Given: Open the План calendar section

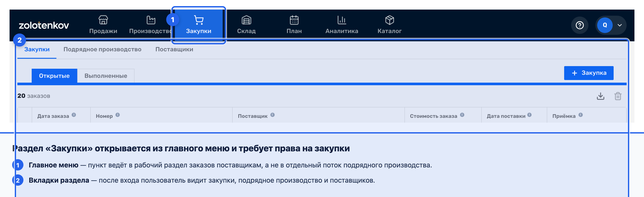Looking at the screenshot, I should pos(294,25).
